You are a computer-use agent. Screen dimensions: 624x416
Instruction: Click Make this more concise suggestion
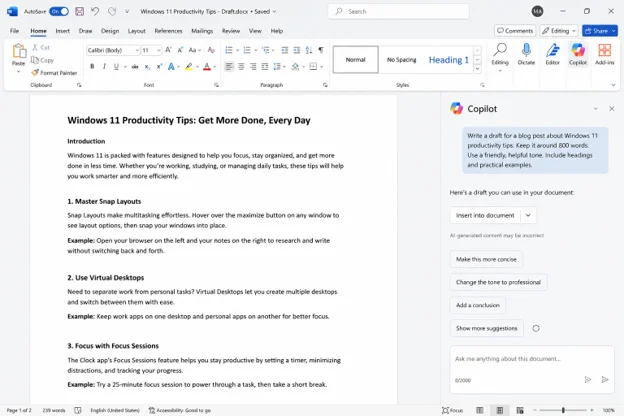click(486, 259)
